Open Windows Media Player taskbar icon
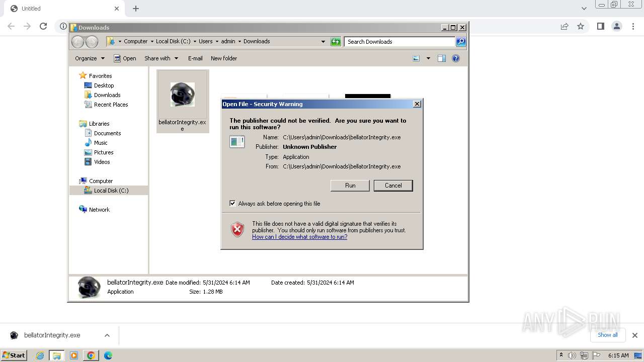This screenshot has height=362, width=644. coord(74,355)
